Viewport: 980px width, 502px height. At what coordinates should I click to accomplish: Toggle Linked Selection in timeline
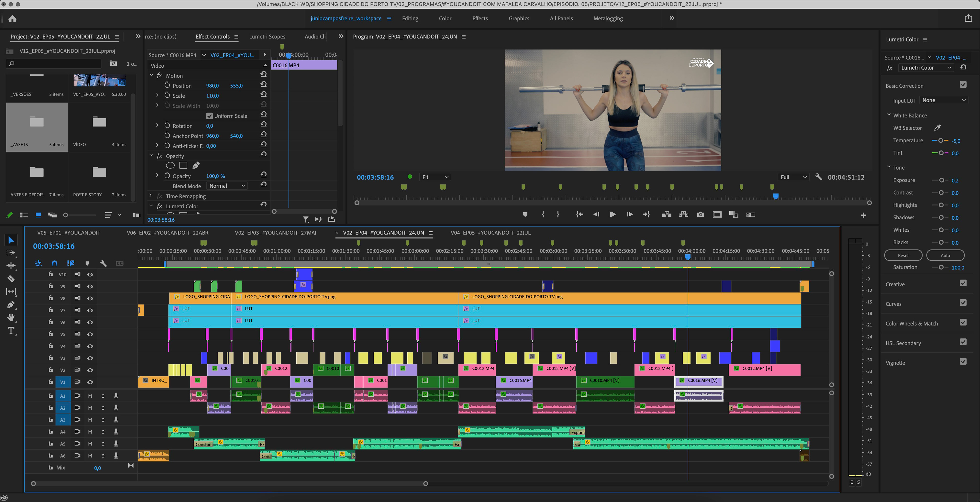pos(71,263)
